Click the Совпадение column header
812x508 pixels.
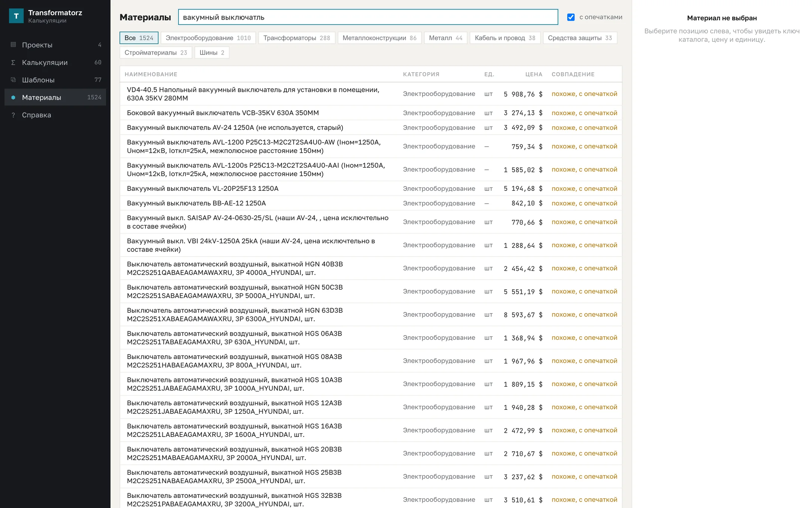click(573, 75)
